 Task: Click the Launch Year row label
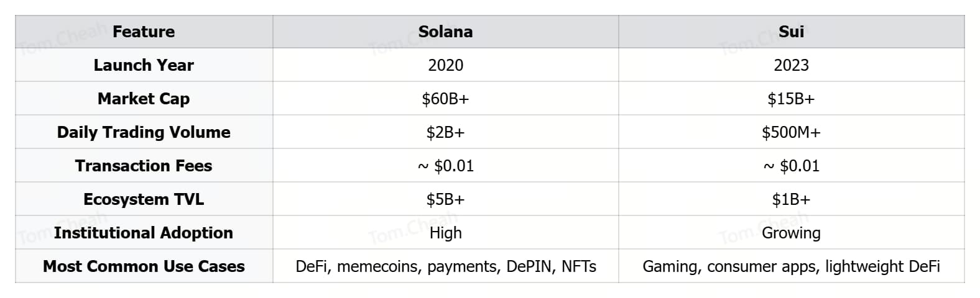[144, 65]
